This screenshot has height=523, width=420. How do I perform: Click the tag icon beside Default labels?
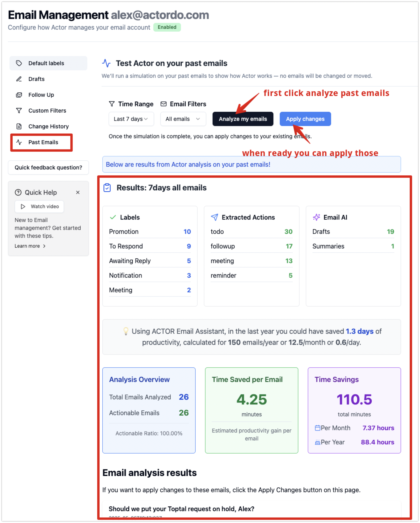(19, 63)
